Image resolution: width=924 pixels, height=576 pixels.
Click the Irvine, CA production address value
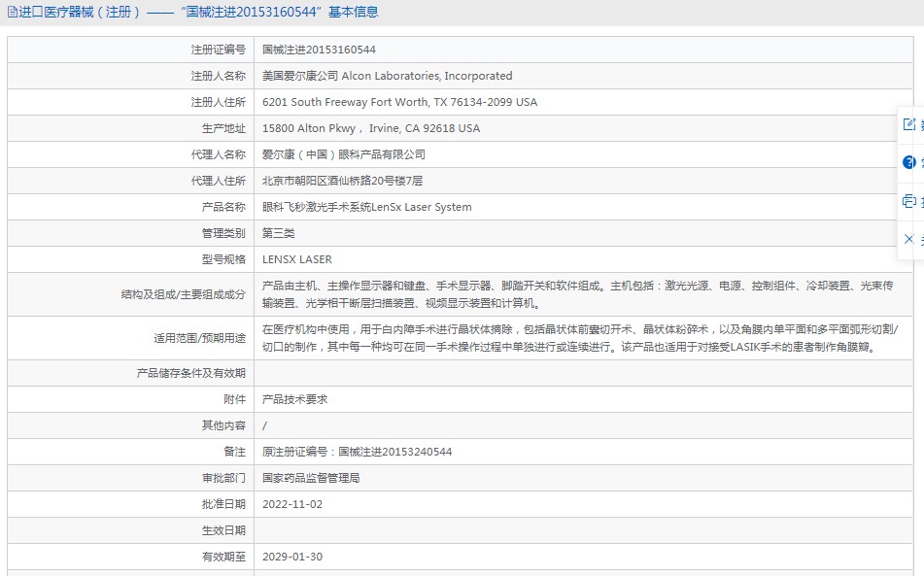[371, 128]
